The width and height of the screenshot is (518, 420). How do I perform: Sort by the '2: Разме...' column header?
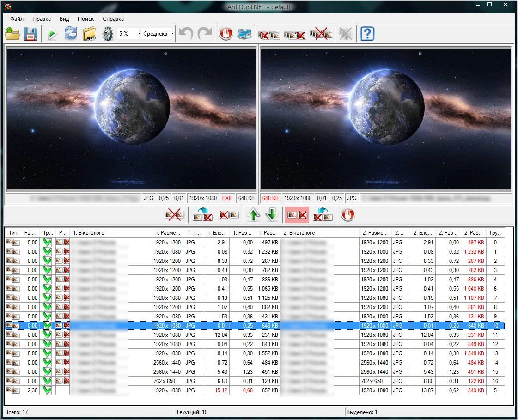[x=375, y=232]
